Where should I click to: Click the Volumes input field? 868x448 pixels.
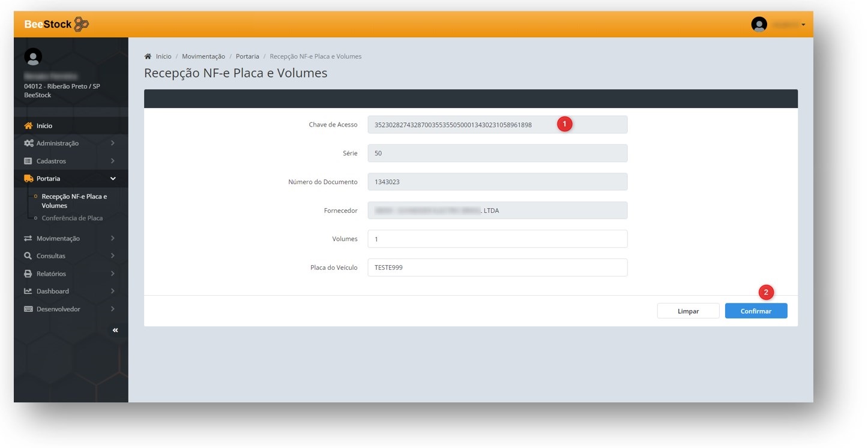[x=497, y=239]
